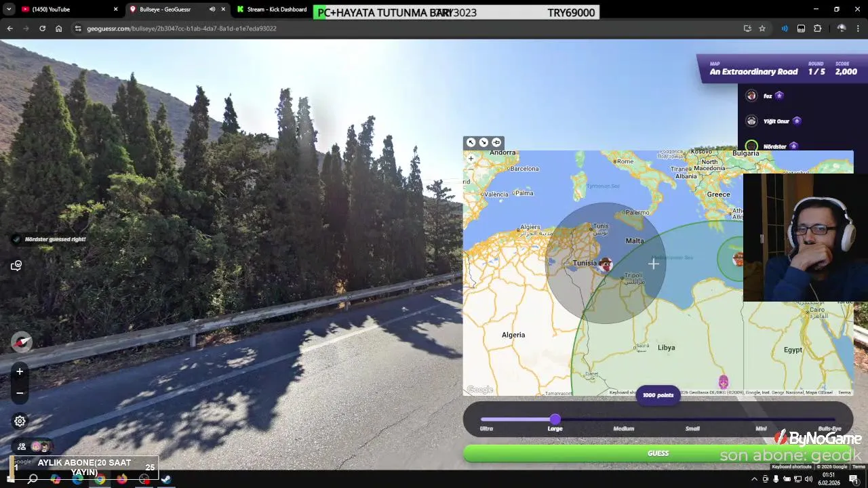Toggle the sticky map pin control
The width and height of the screenshot is (868, 488).
[496, 142]
